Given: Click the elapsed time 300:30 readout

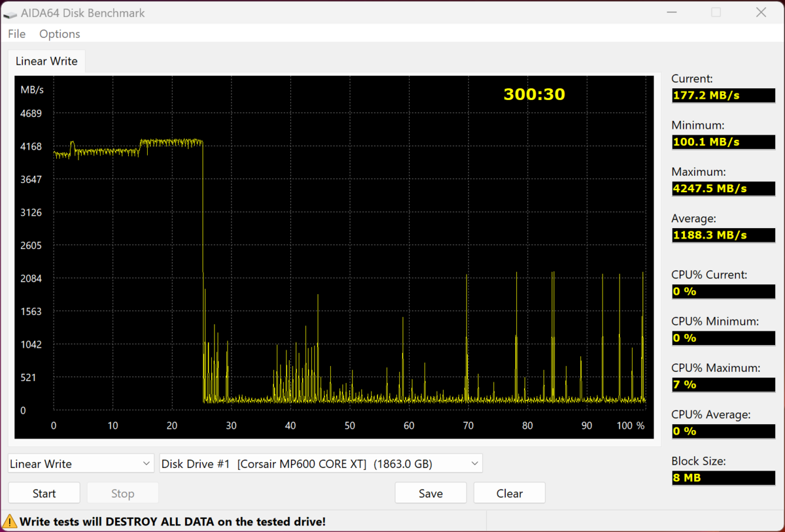Looking at the screenshot, I should click(x=534, y=95).
